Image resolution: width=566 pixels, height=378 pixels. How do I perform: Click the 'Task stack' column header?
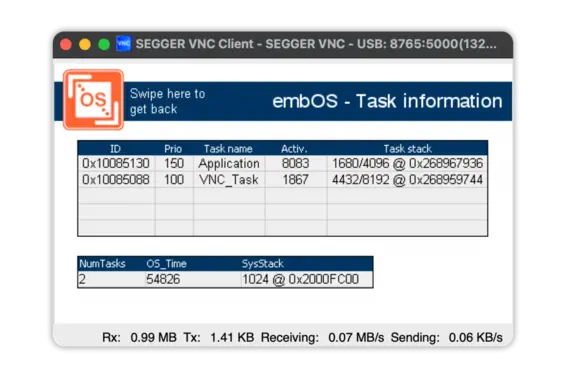(408, 149)
